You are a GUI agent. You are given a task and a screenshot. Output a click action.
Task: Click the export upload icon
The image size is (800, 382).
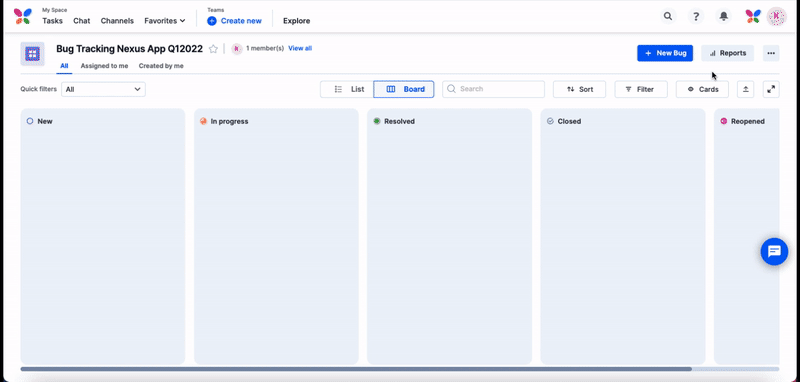(745, 89)
